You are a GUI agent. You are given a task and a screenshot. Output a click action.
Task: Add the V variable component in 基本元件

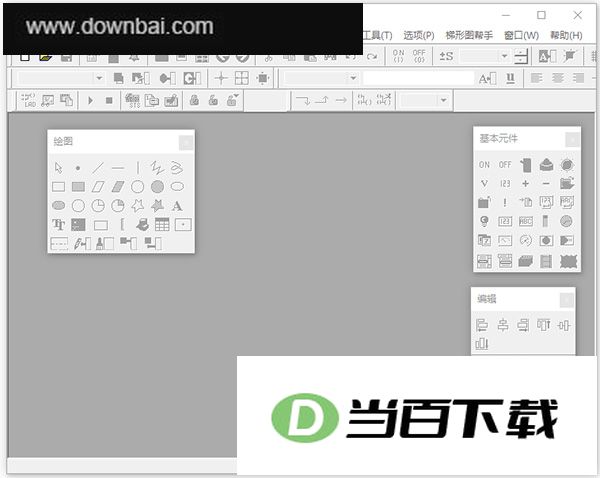[x=484, y=184]
